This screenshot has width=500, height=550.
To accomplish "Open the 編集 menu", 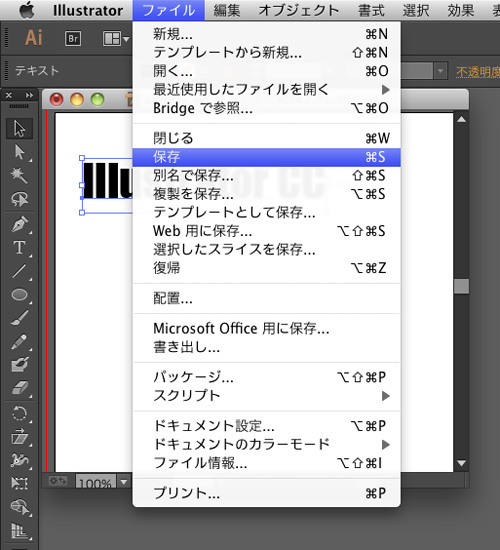I will tap(227, 11).
